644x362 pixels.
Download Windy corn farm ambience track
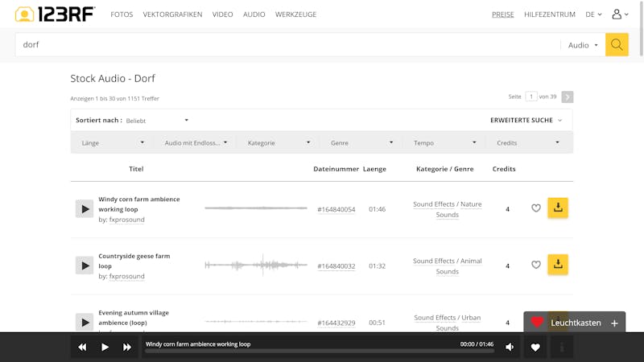[x=558, y=208]
